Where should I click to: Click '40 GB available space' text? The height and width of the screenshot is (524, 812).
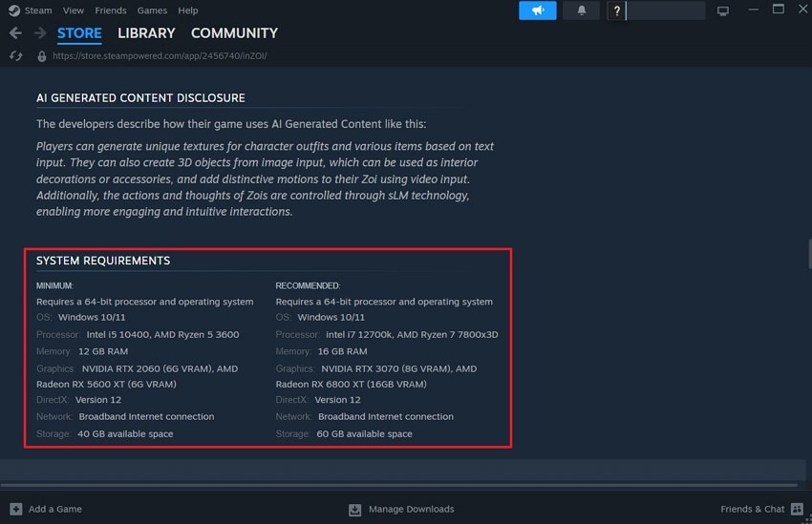pos(125,434)
